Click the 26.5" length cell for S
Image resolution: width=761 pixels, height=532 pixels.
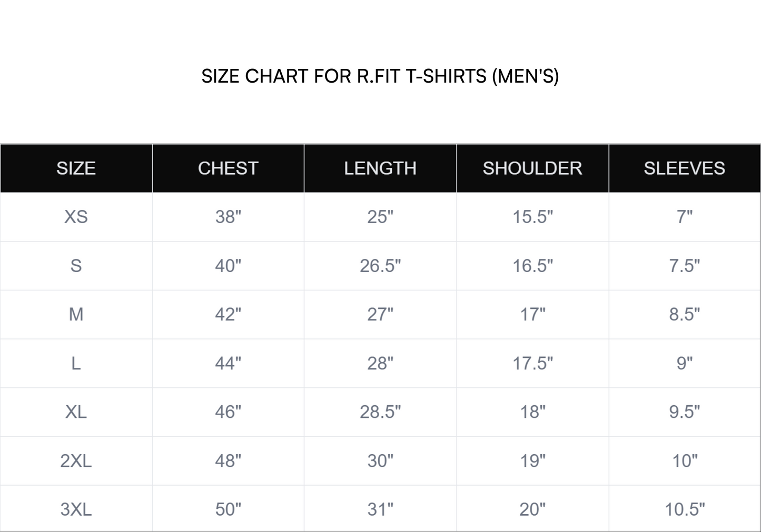coord(380,266)
